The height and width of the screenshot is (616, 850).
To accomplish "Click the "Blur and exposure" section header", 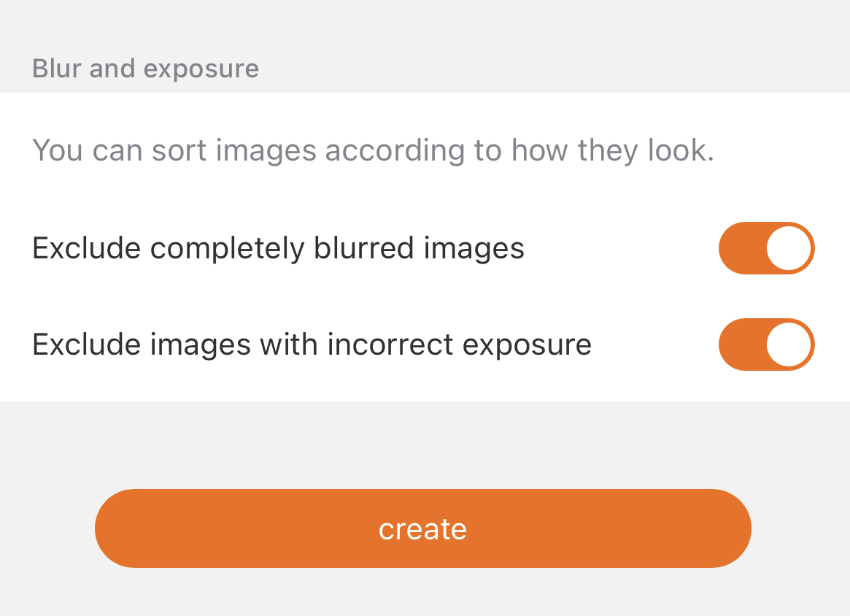I will [x=145, y=69].
